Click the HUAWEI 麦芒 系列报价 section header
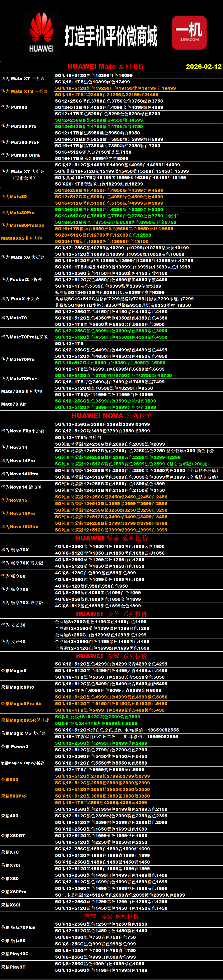 111,614
